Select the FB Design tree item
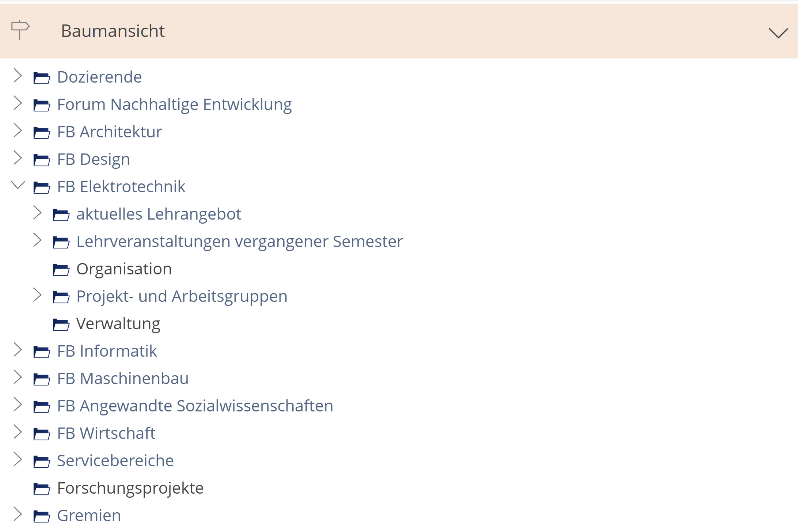Screen dimensions: 798x532 pyautogui.click(x=94, y=159)
